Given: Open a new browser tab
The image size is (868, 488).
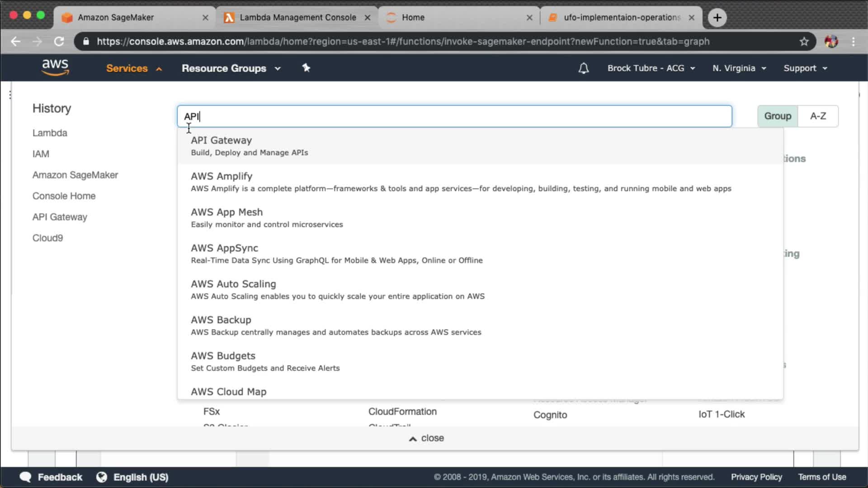Looking at the screenshot, I should pyautogui.click(x=717, y=18).
